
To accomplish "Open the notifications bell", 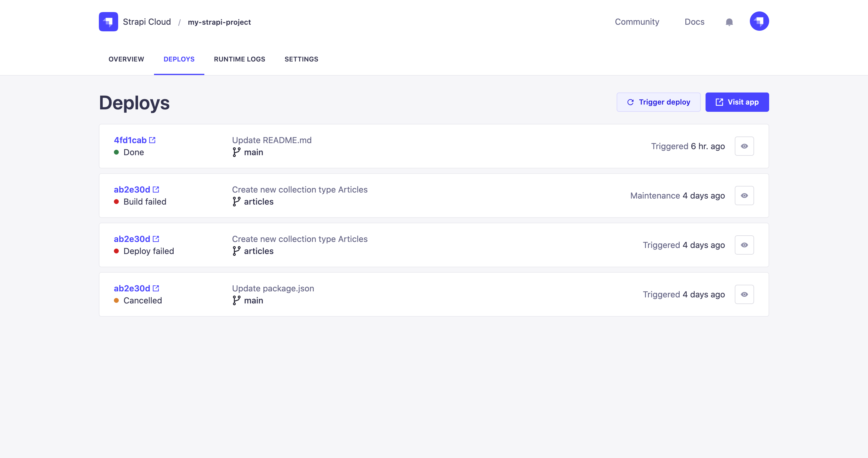I will 729,22.
